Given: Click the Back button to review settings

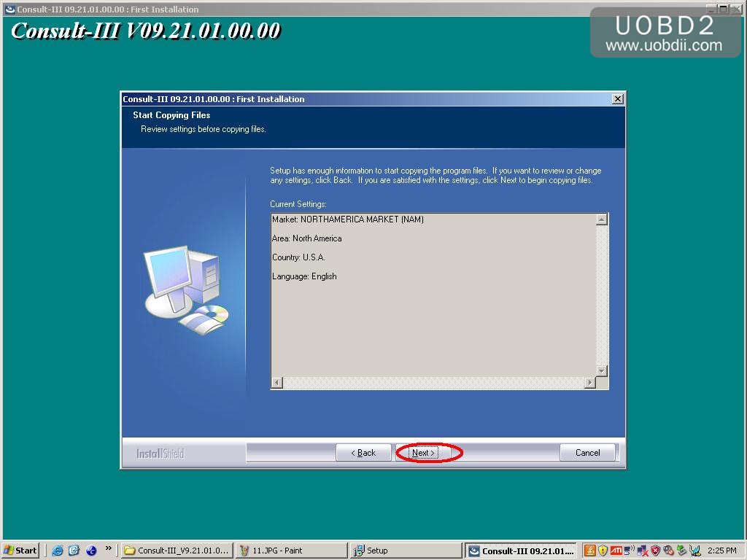Looking at the screenshot, I should pos(363,452).
